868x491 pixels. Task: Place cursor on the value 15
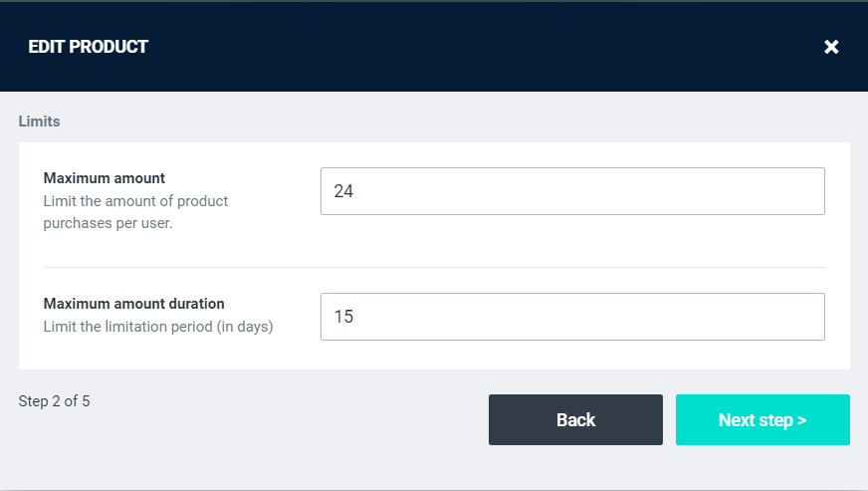pos(343,317)
